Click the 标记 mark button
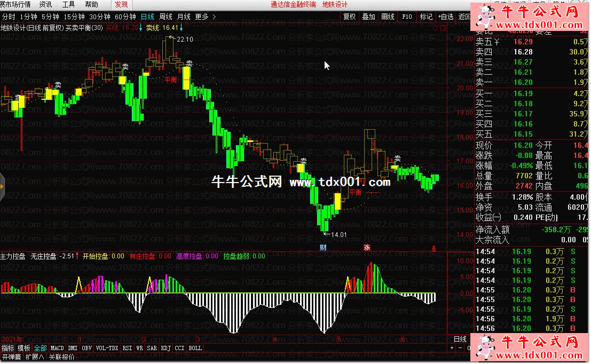 (426, 17)
